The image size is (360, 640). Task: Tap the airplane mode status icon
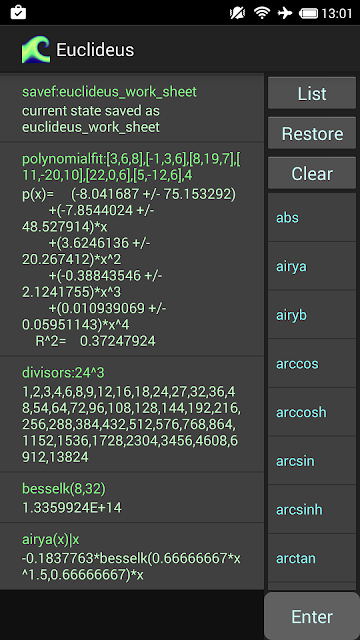[x=284, y=13]
